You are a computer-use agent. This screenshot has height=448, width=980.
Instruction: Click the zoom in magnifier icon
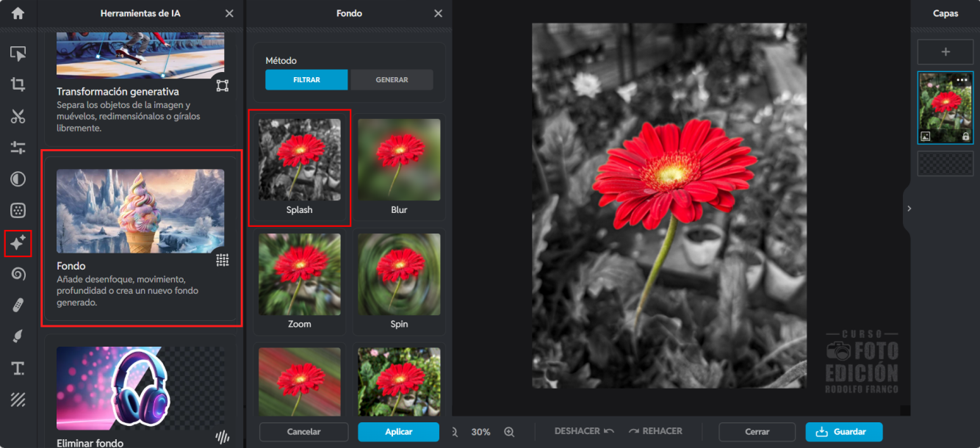coord(509,432)
